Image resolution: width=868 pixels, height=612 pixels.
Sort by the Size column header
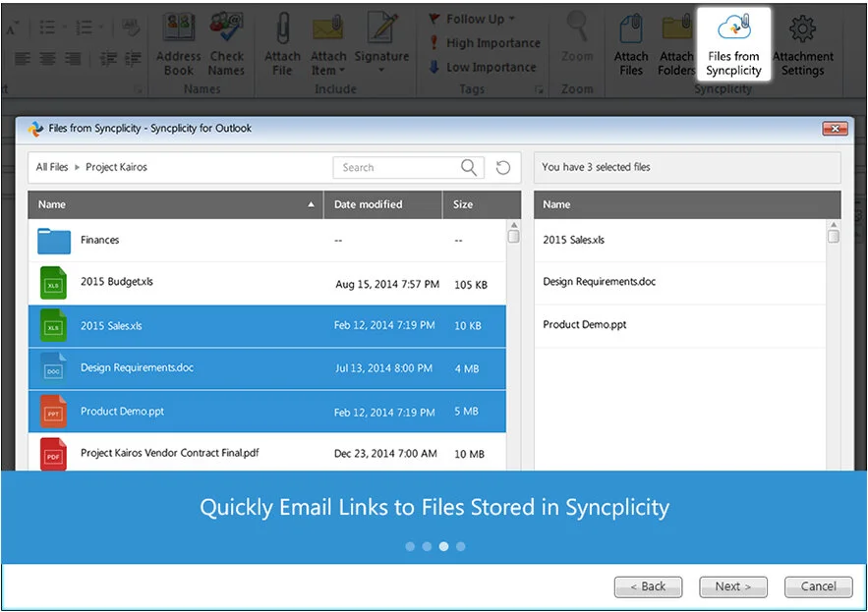point(482,204)
